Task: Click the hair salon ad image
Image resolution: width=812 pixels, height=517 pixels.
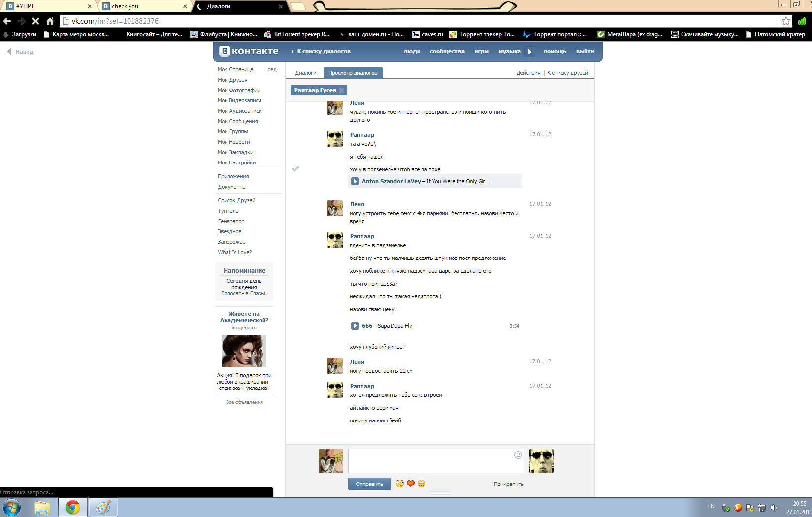Action: (244, 351)
